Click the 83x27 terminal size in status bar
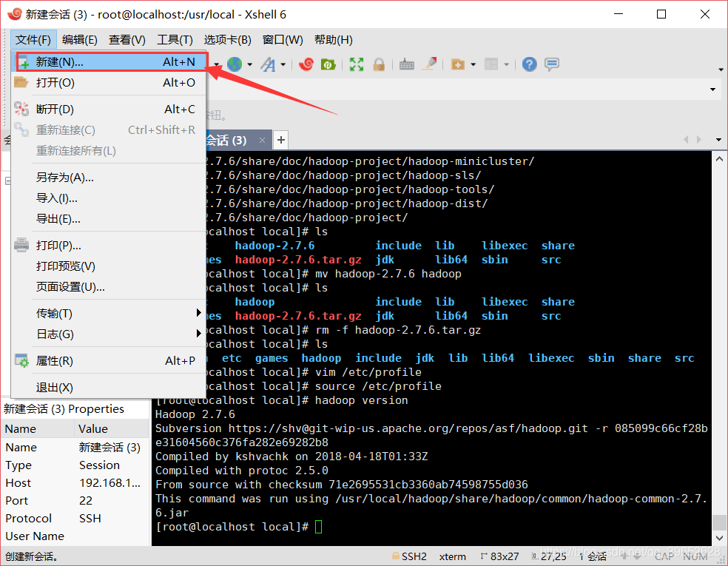 coord(505,556)
